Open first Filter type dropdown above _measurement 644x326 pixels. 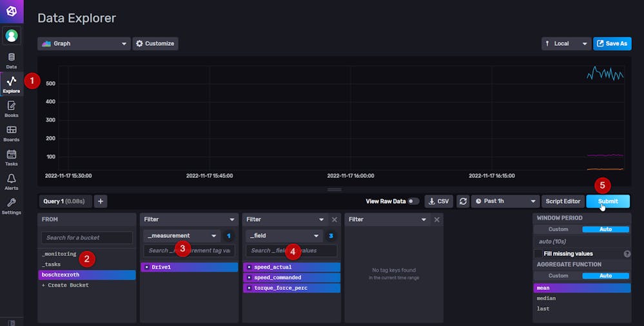[189, 220]
